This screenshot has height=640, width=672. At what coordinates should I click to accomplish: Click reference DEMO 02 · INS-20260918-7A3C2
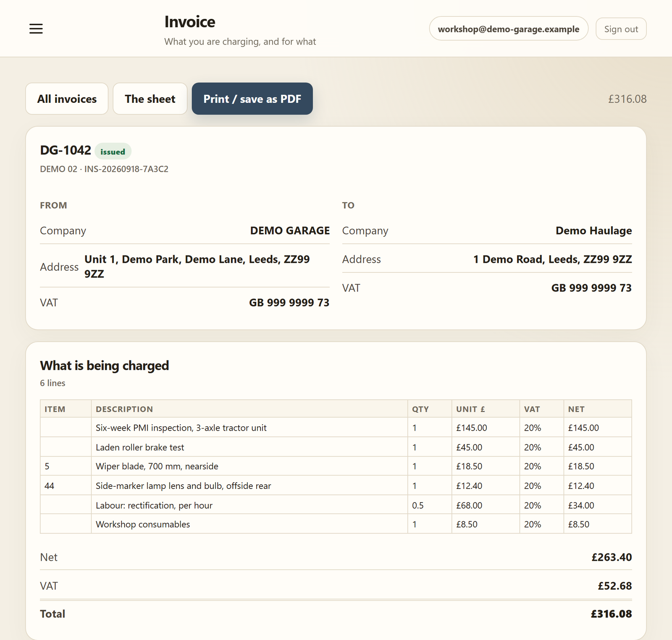104,169
